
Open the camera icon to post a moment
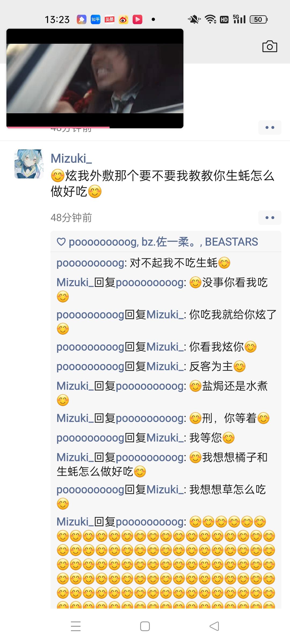click(270, 47)
